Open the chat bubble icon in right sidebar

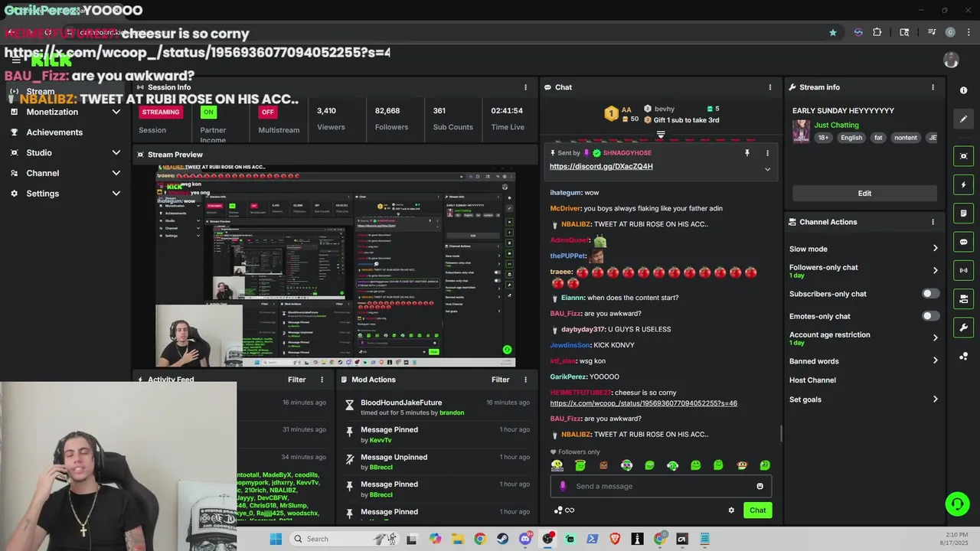pos(963,242)
